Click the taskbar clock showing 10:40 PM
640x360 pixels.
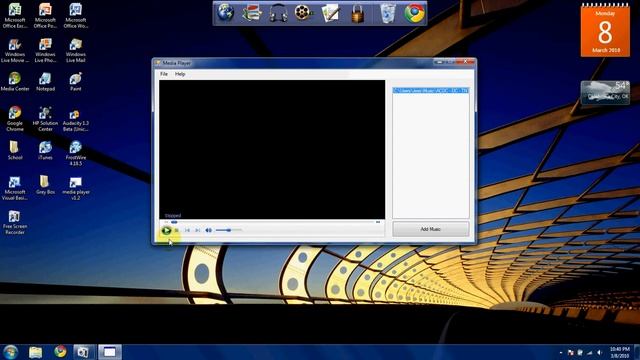(x=620, y=352)
